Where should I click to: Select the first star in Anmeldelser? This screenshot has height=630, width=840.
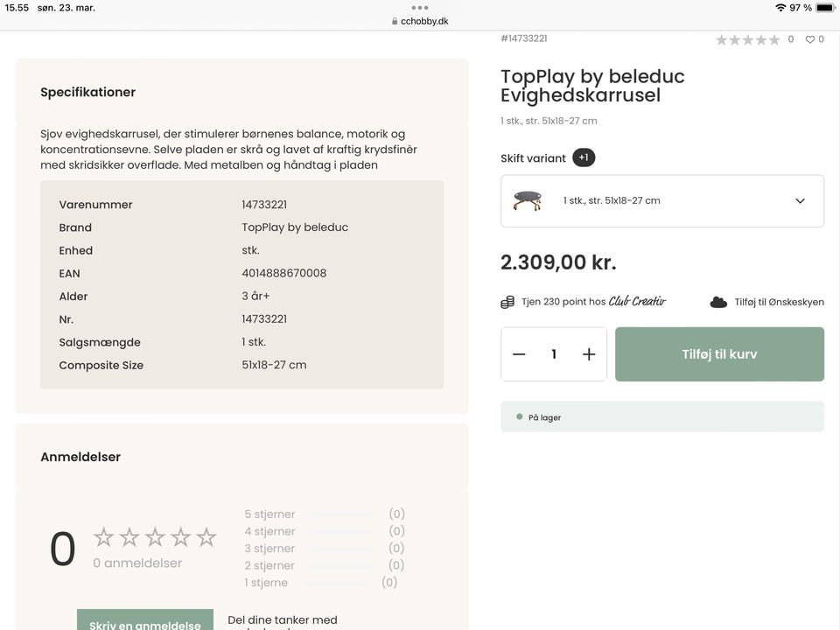103,537
